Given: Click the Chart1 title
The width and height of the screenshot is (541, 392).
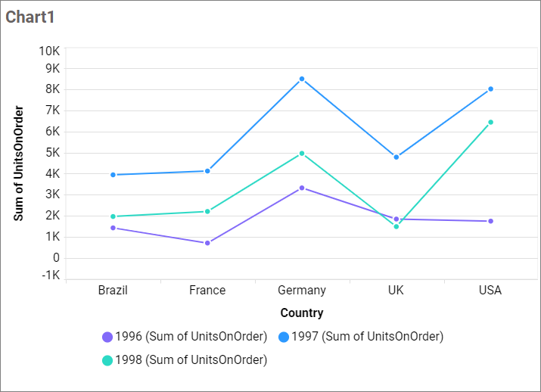Looking at the screenshot, I should coord(30,17).
